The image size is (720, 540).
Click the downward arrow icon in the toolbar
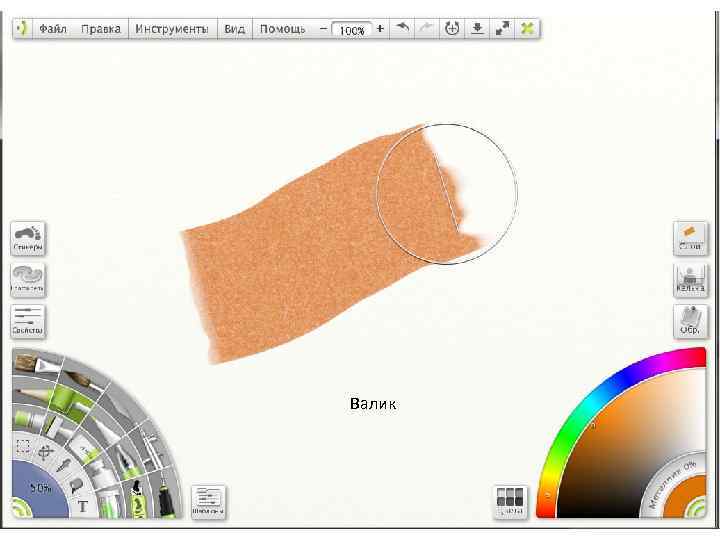coord(478,28)
